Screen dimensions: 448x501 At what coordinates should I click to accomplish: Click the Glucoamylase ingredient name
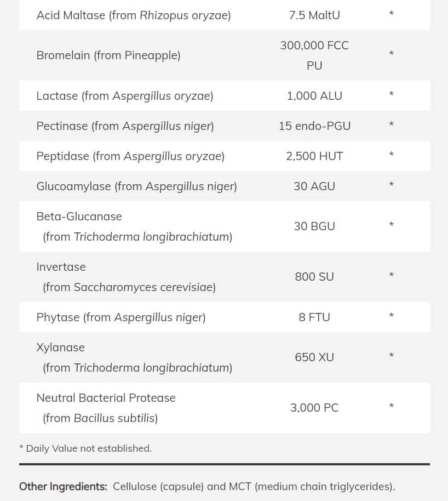click(x=136, y=186)
